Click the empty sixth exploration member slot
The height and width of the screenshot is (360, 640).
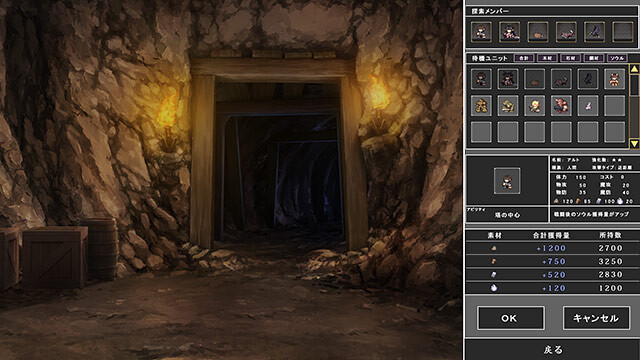point(623,32)
